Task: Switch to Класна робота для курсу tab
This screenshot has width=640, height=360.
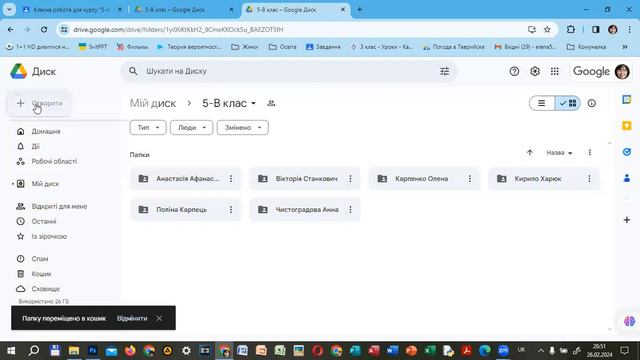Action: (72, 9)
